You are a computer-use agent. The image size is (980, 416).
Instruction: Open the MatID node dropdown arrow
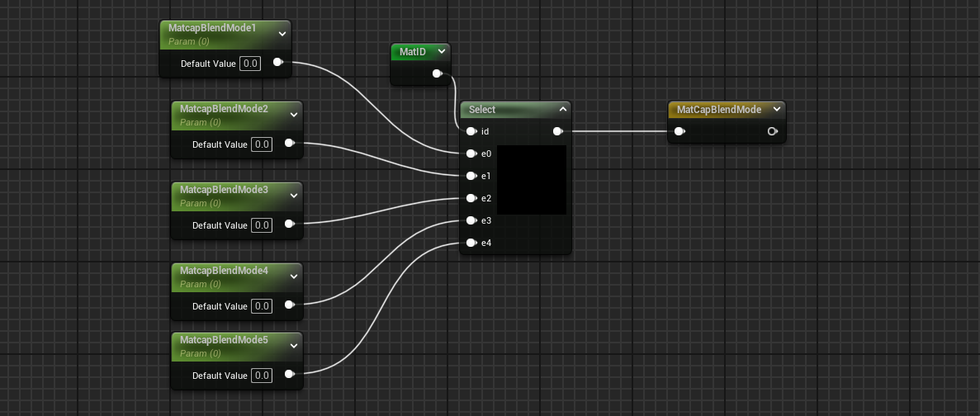coord(442,51)
